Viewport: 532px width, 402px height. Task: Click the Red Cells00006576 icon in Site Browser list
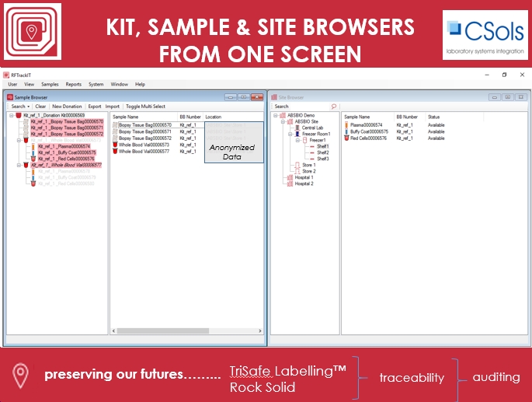346,138
